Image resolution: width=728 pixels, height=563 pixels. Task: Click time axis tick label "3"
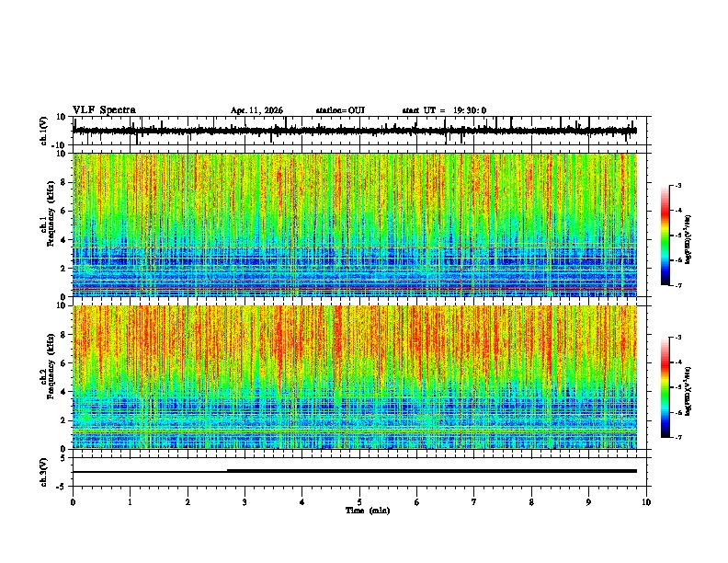click(x=245, y=501)
